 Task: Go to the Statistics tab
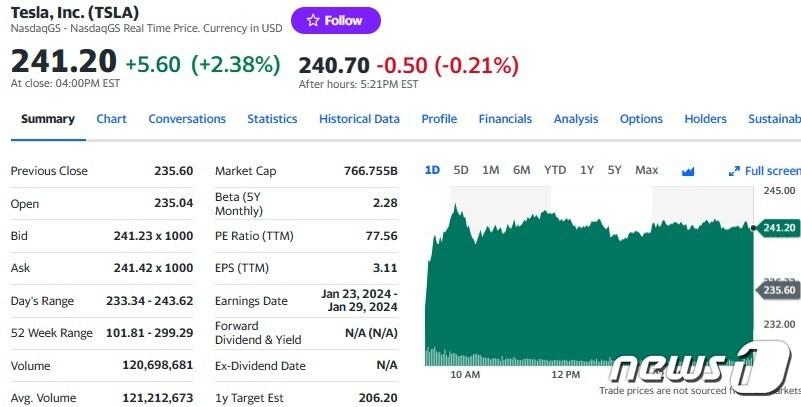tap(272, 119)
